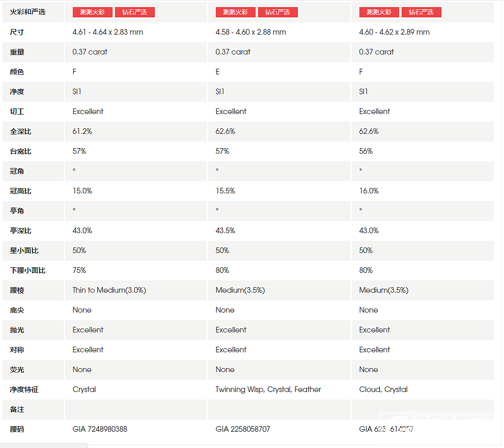The width and height of the screenshot is (504, 448).
Task: Click the 净度特征 row label
Action: pos(24,389)
